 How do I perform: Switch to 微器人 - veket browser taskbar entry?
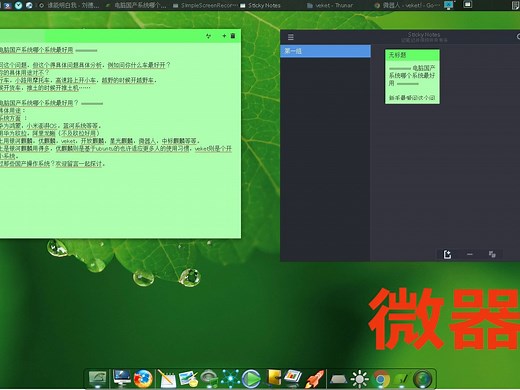click(x=407, y=5)
